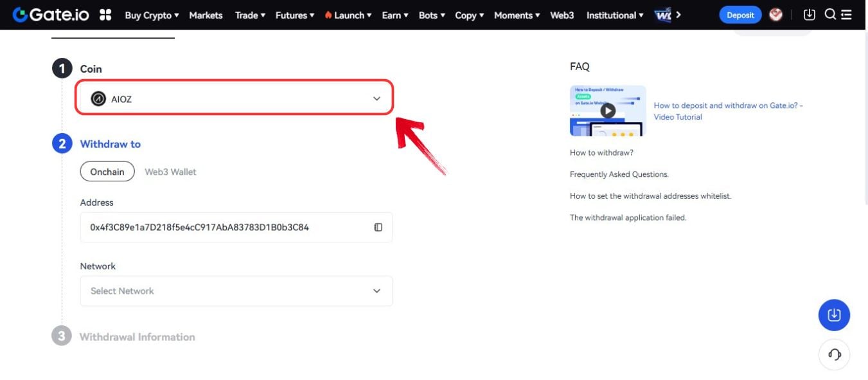
Task: Open 'How to deposit and withdraw on Gate.io' link
Action: pyautogui.click(x=728, y=111)
